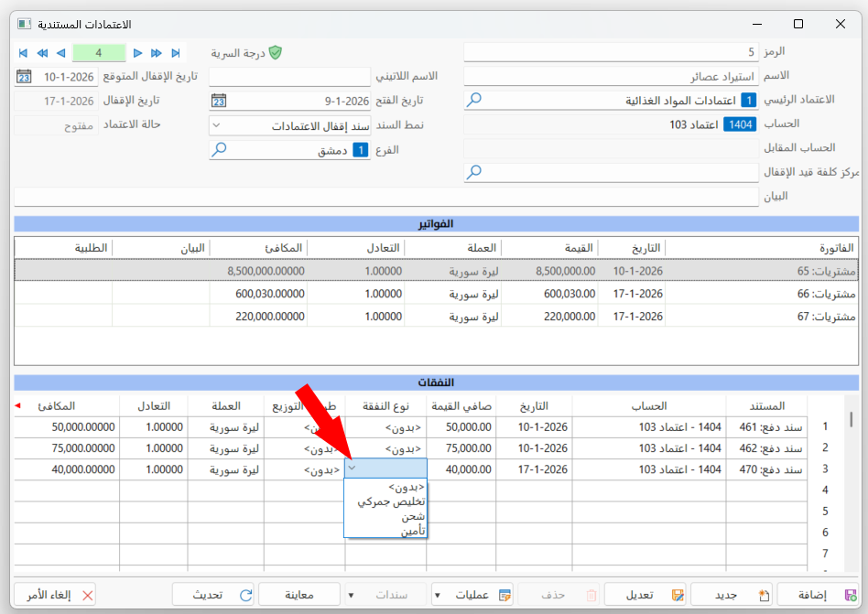Click the تحديث refresh button
868x614 pixels.
213,595
